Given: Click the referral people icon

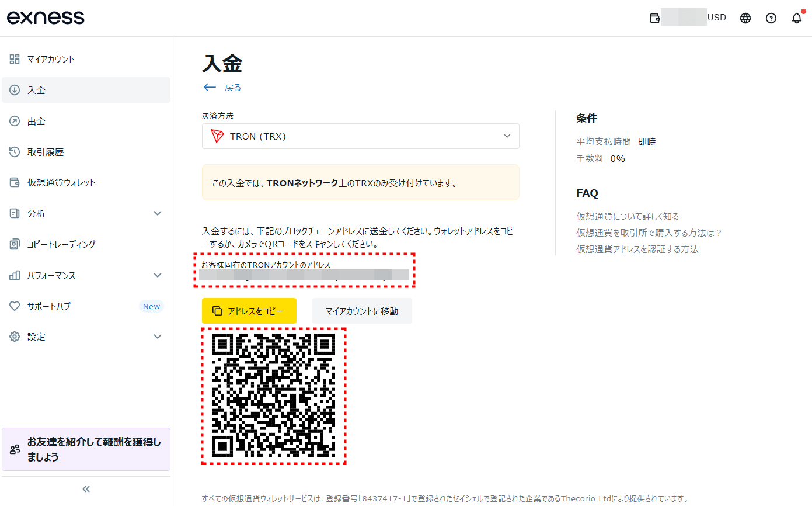Looking at the screenshot, I should click(x=15, y=449).
